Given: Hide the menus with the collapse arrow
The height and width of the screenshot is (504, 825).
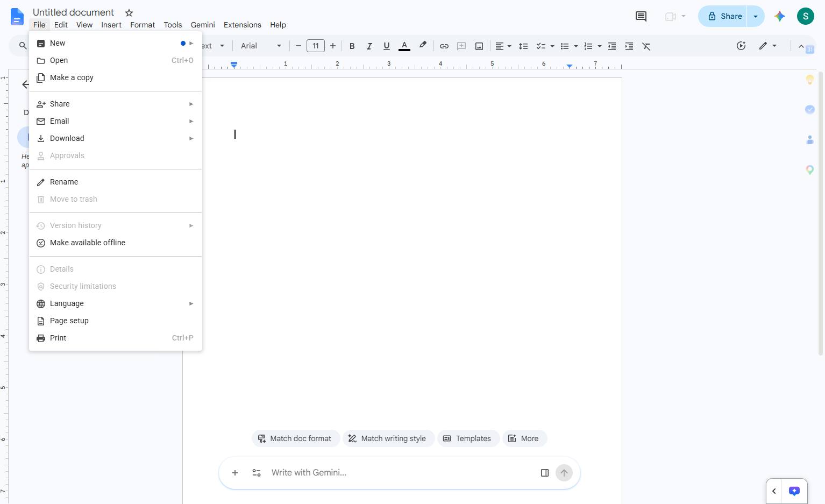Looking at the screenshot, I should (801, 46).
